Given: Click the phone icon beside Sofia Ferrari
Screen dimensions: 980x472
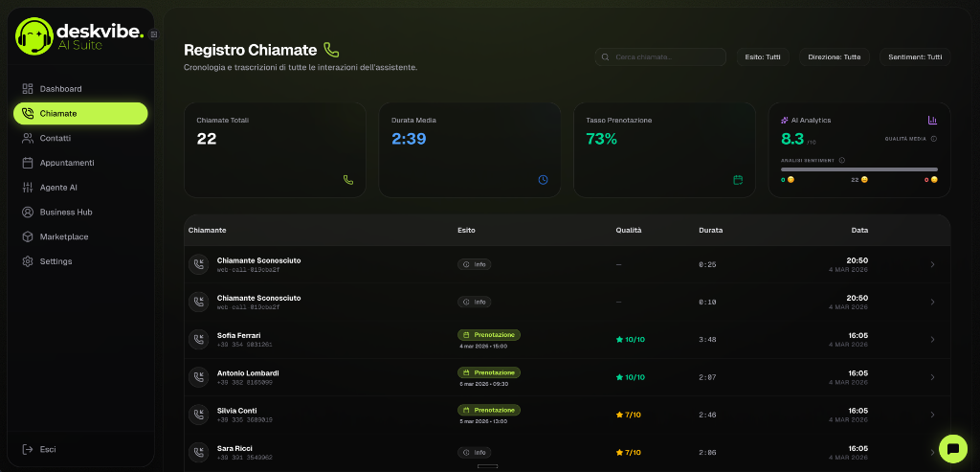Looking at the screenshot, I should (x=199, y=339).
